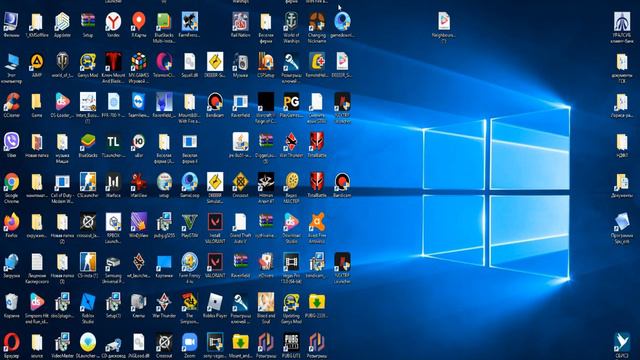Open MY.GAMES Игровой центр icon

tap(139, 62)
